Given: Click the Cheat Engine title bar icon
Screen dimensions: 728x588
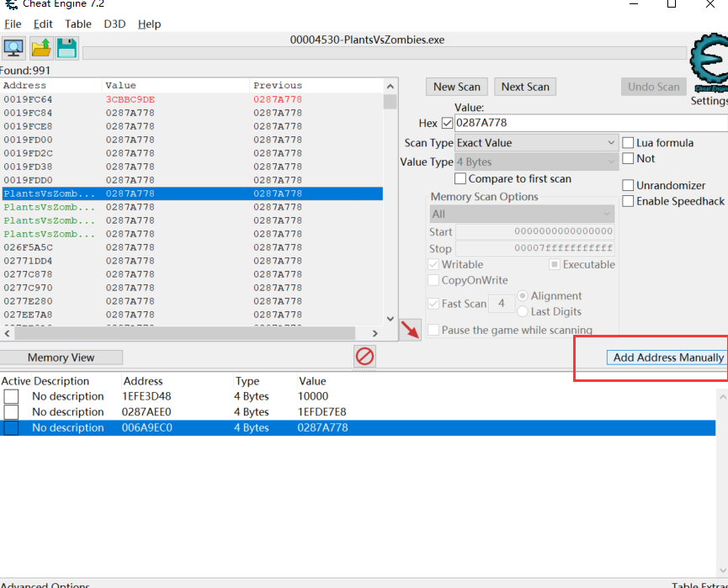Looking at the screenshot, I should click(x=11, y=4).
